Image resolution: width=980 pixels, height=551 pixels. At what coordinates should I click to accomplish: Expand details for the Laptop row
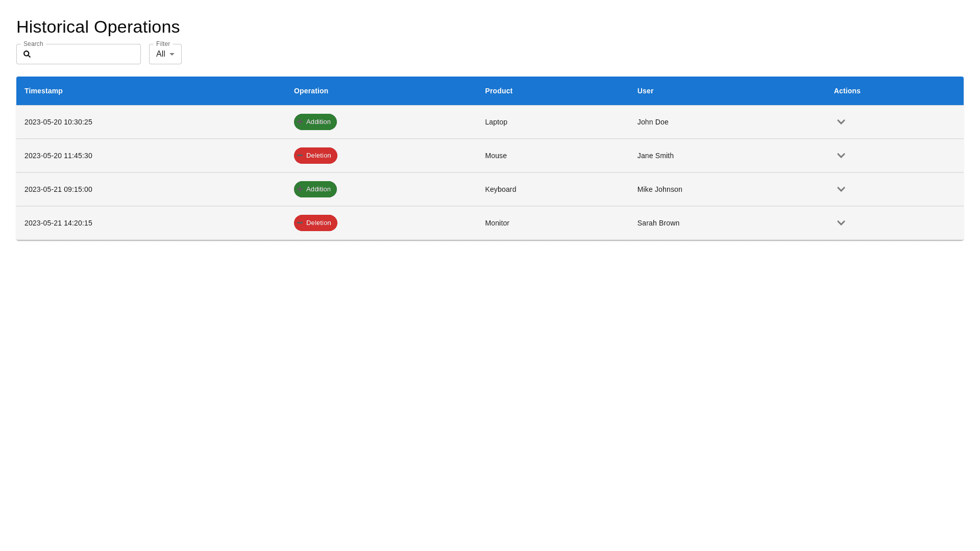coord(841,122)
